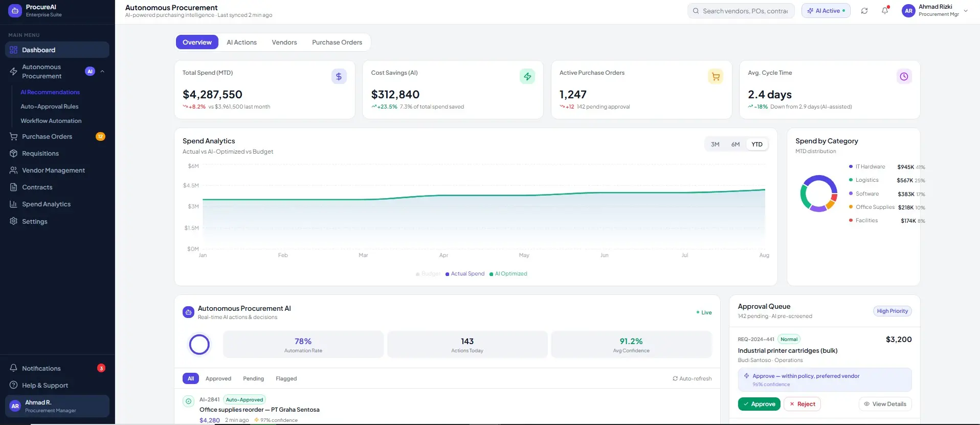
Task: Select the 6M range in Spend Analytics
Action: point(736,144)
